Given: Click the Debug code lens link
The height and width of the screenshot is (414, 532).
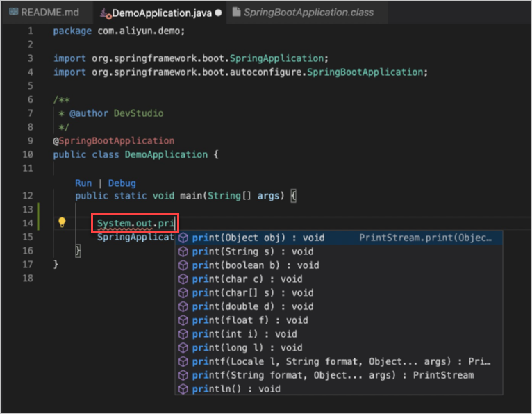Looking at the screenshot, I should 122,183.
